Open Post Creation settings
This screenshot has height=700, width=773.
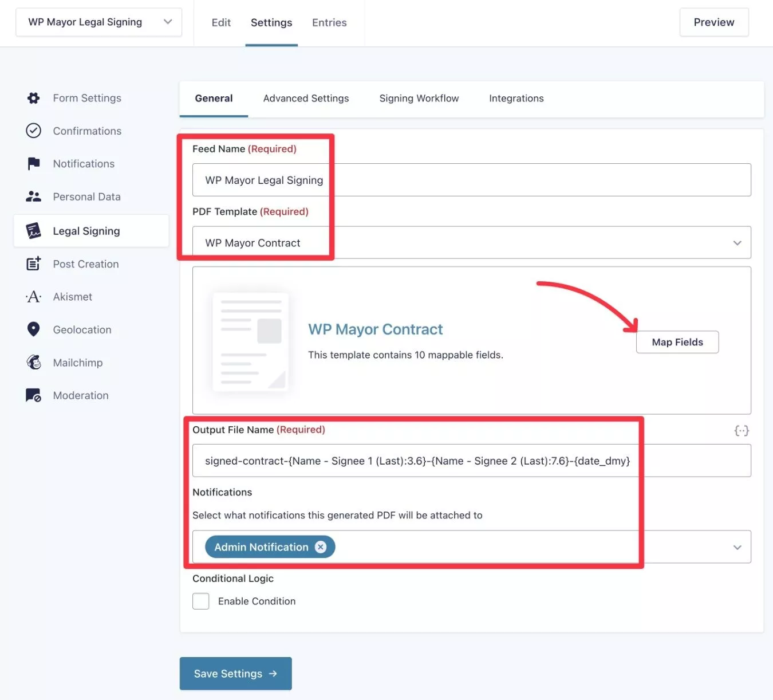point(86,264)
